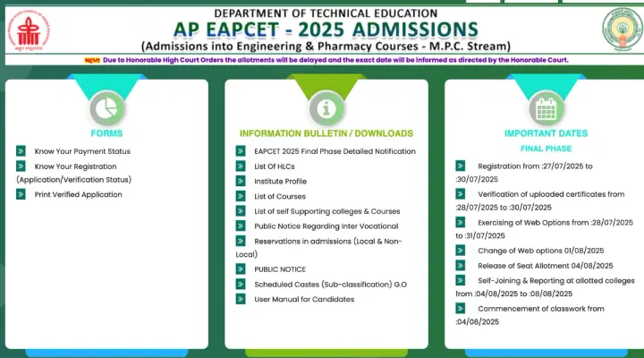Click arrow icon beside Verification of uploaded certificates
644x358 pixels.
pyautogui.click(x=461, y=194)
